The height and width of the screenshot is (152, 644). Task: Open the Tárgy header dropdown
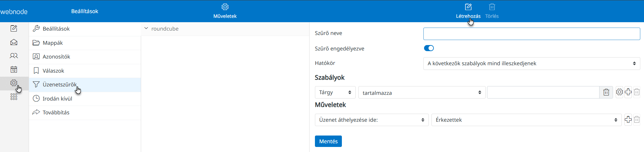coord(335,92)
